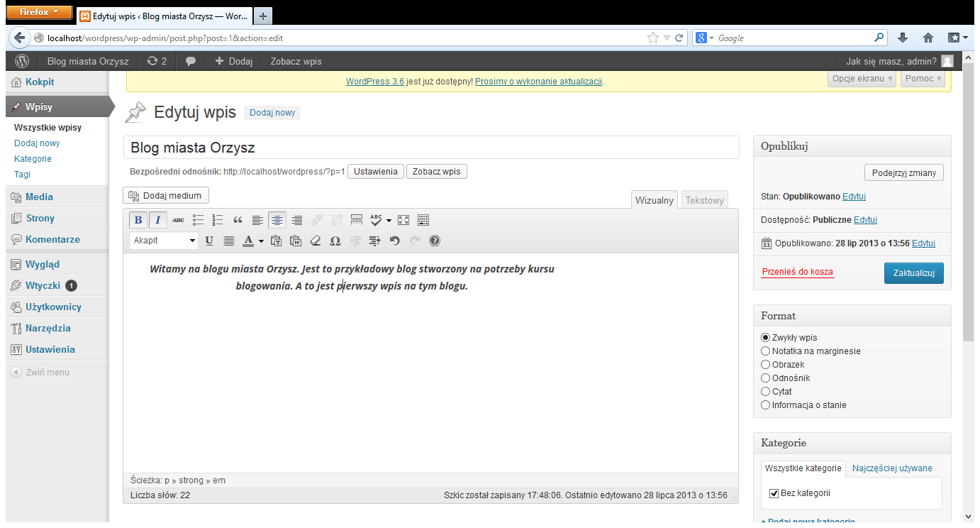Open comments bubble in admin bar
This screenshot has width=980, height=528.
190,61
